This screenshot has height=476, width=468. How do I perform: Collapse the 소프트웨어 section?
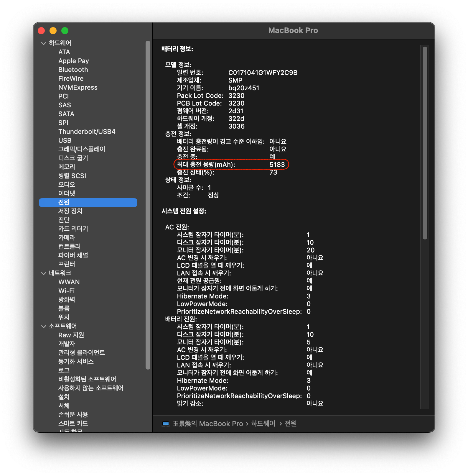point(44,326)
